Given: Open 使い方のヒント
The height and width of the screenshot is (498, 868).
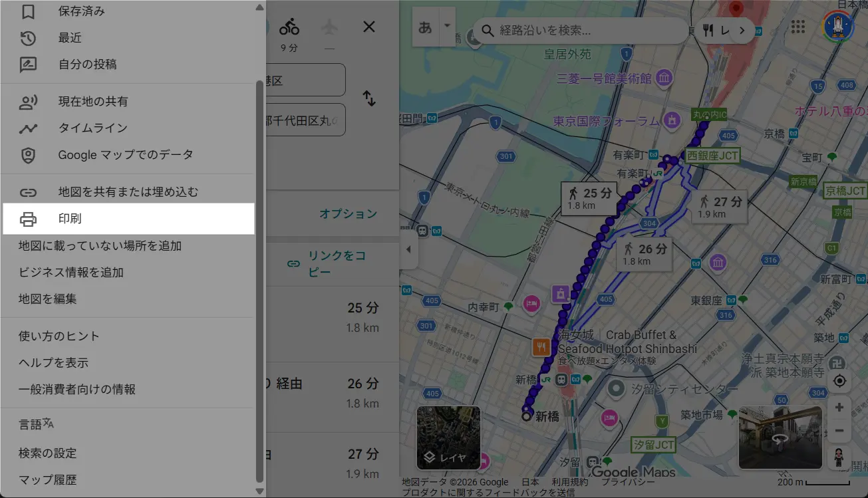Looking at the screenshot, I should pos(128,336).
